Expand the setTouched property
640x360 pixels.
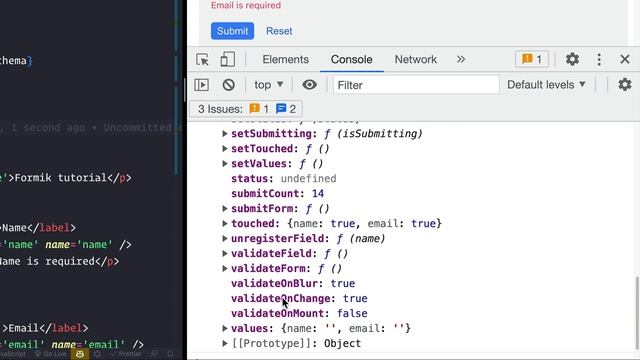[x=224, y=149]
